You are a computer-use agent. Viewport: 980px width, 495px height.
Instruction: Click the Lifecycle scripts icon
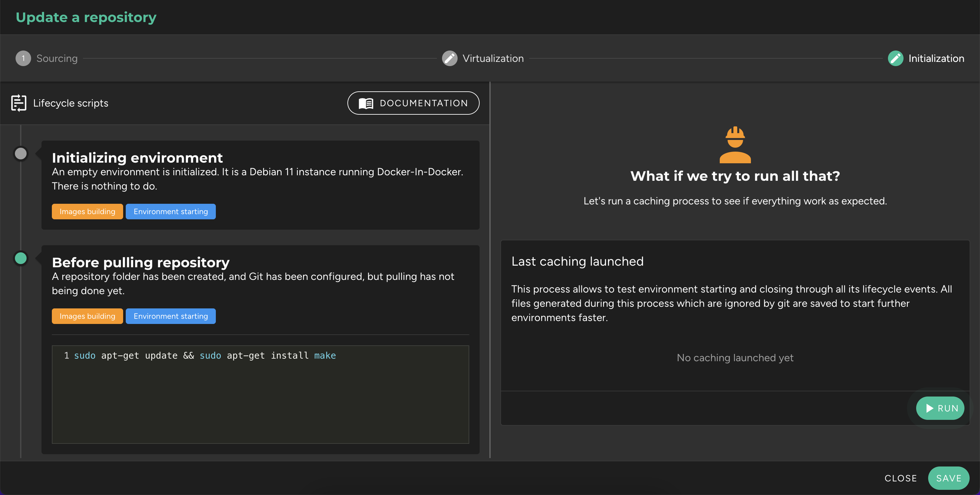point(19,103)
